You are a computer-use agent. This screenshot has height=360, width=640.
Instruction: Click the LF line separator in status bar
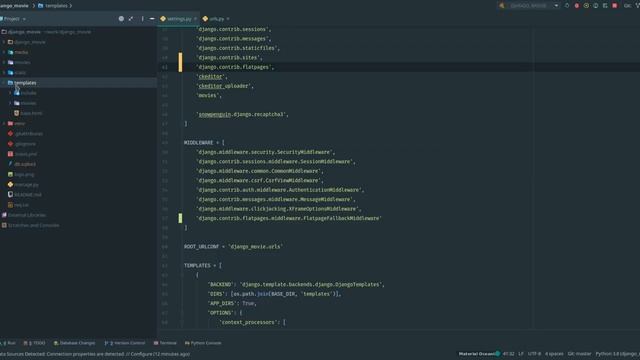[521, 354]
